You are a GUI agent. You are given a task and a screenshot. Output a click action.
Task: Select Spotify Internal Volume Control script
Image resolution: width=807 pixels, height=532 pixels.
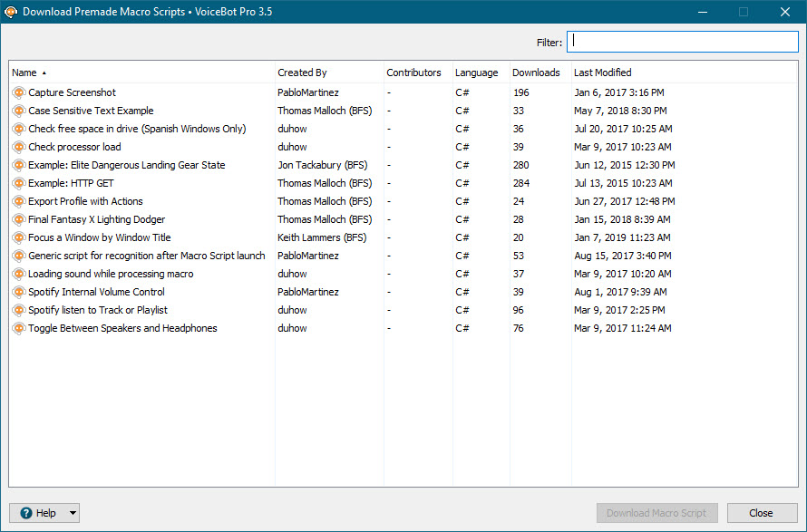pos(96,292)
